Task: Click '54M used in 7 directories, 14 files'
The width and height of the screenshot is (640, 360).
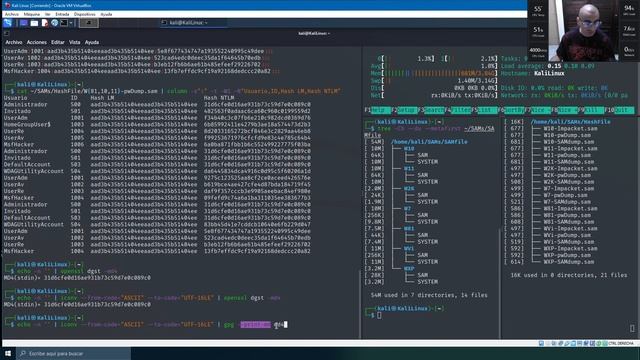Action: pos(429,295)
